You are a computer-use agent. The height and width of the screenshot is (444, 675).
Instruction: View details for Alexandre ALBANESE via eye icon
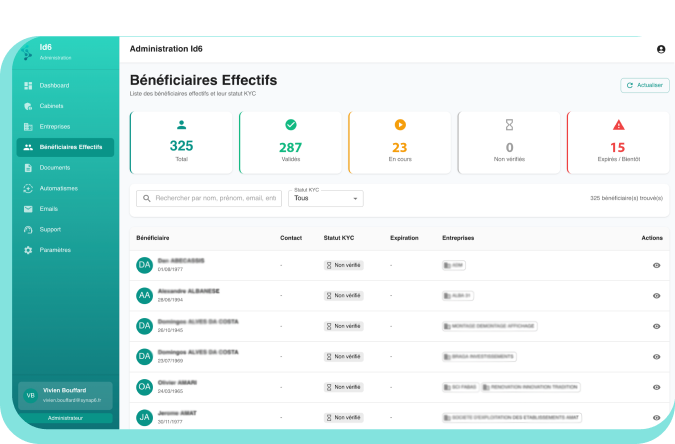tap(656, 296)
